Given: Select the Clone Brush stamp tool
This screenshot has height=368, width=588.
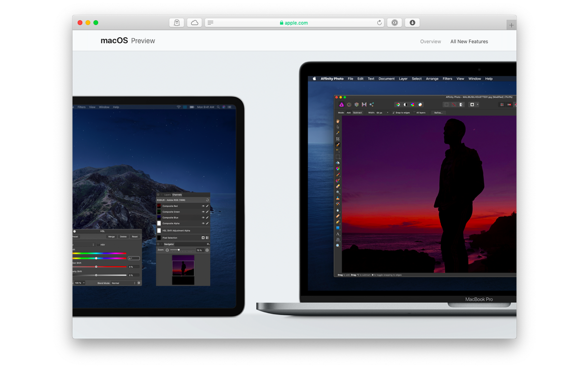Looking at the screenshot, I should [338, 198].
